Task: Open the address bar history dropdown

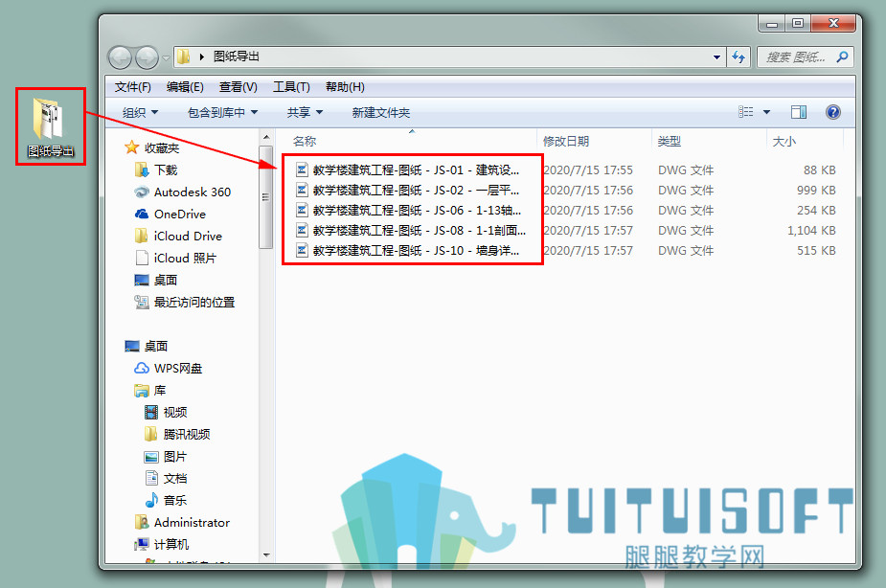Action: [x=716, y=57]
